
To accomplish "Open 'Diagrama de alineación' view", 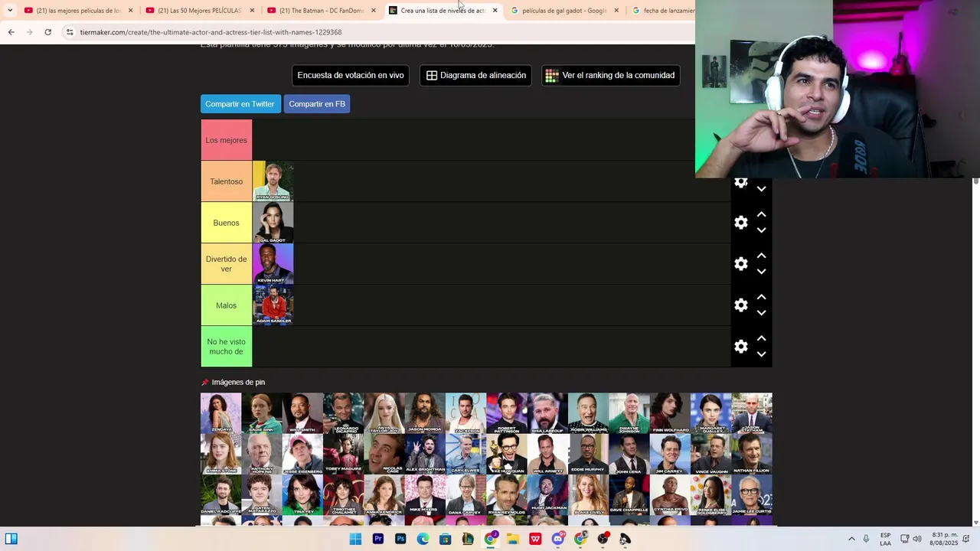I will point(475,75).
